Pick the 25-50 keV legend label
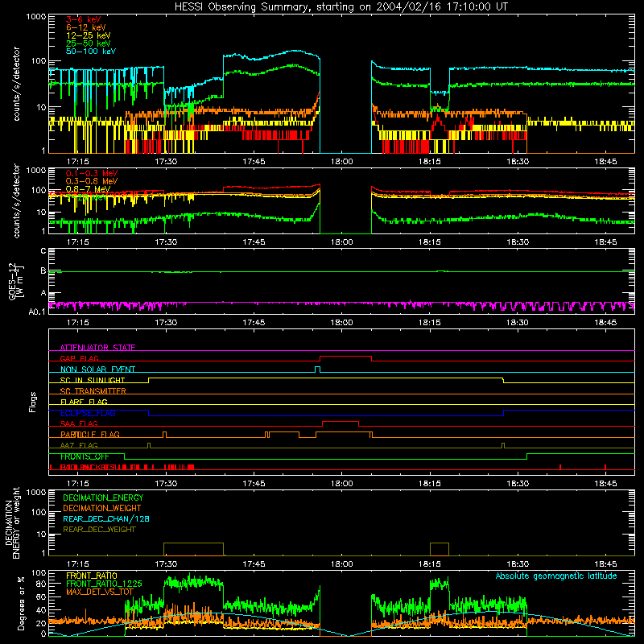This screenshot has width=644, height=644. point(89,43)
